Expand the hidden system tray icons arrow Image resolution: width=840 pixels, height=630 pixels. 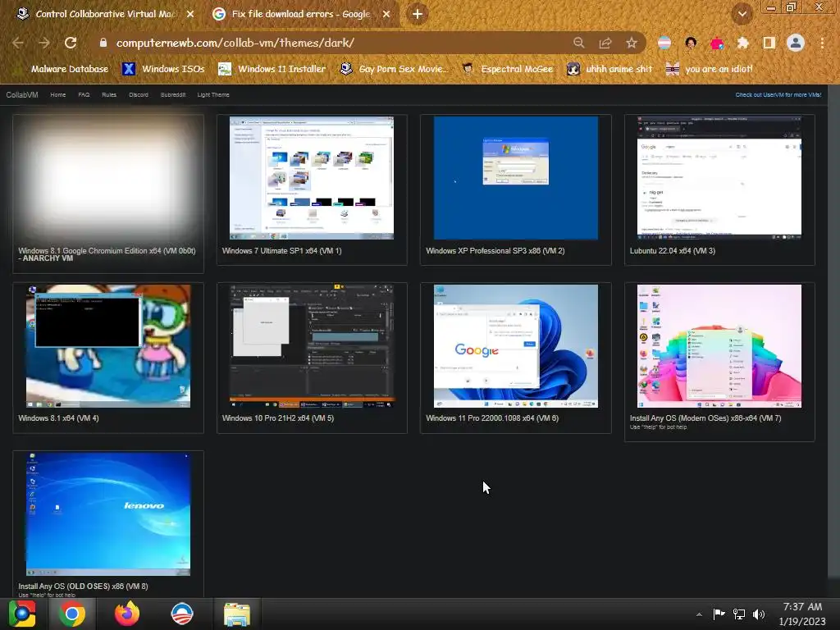699,614
